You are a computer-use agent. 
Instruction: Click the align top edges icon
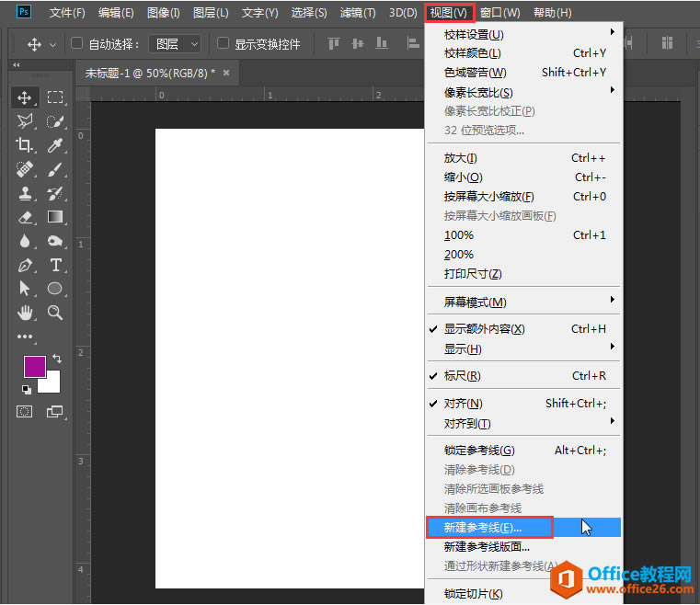tap(334, 44)
